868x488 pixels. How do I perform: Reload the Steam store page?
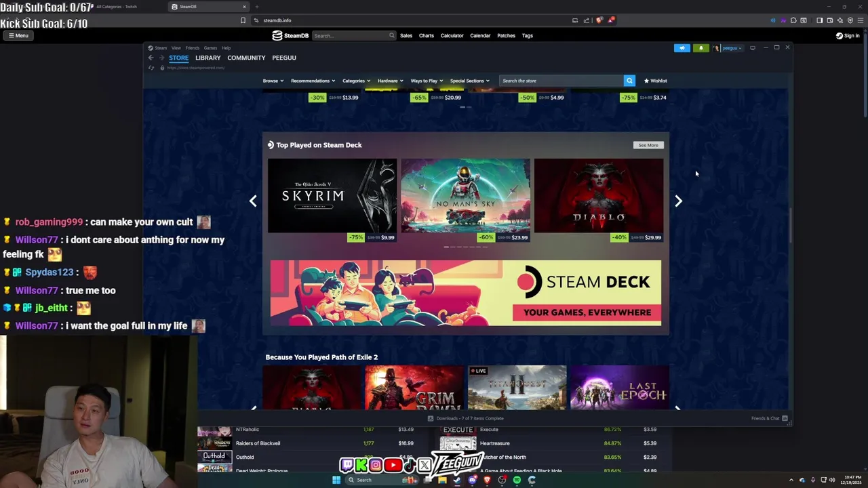click(x=151, y=68)
